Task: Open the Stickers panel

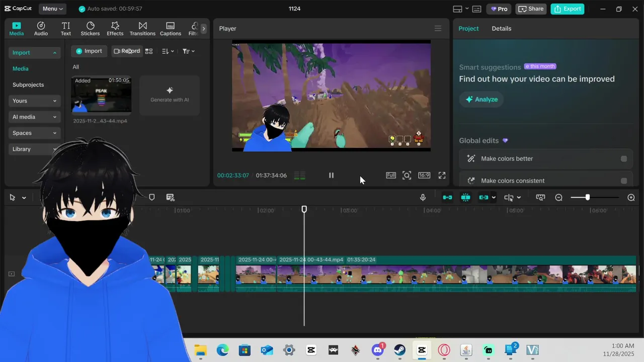Action: [x=90, y=29]
